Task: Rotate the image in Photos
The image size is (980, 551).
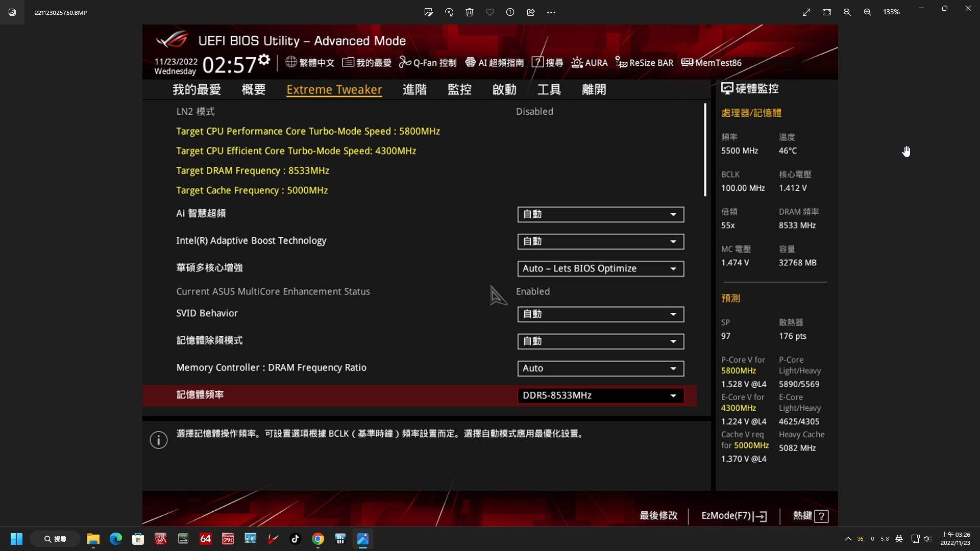Action: tap(449, 12)
